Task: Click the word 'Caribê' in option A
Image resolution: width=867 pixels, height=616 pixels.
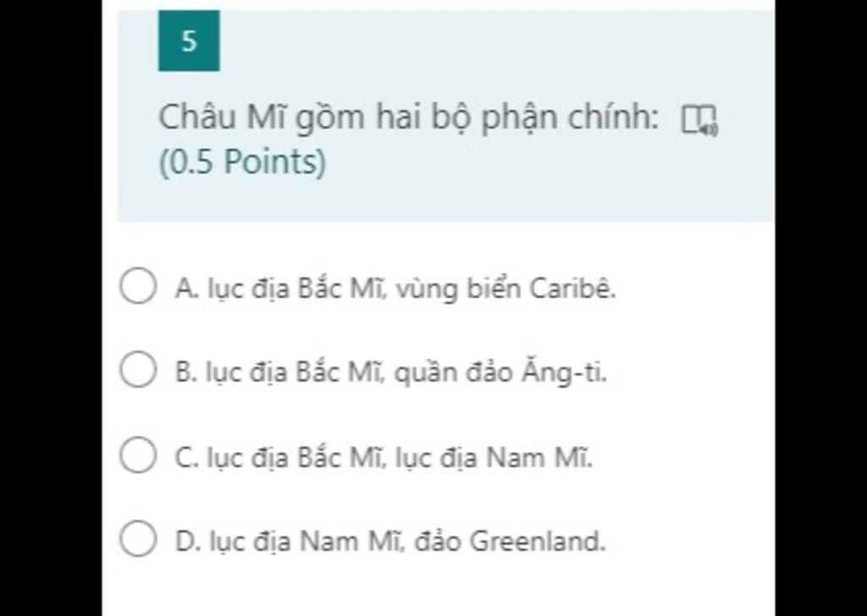Action: pos(572,288)
